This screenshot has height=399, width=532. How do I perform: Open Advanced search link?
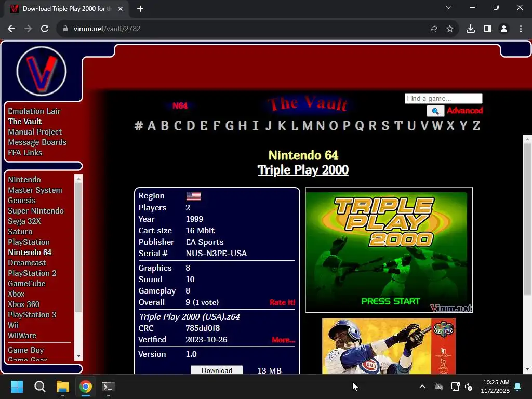coord(465,111)
